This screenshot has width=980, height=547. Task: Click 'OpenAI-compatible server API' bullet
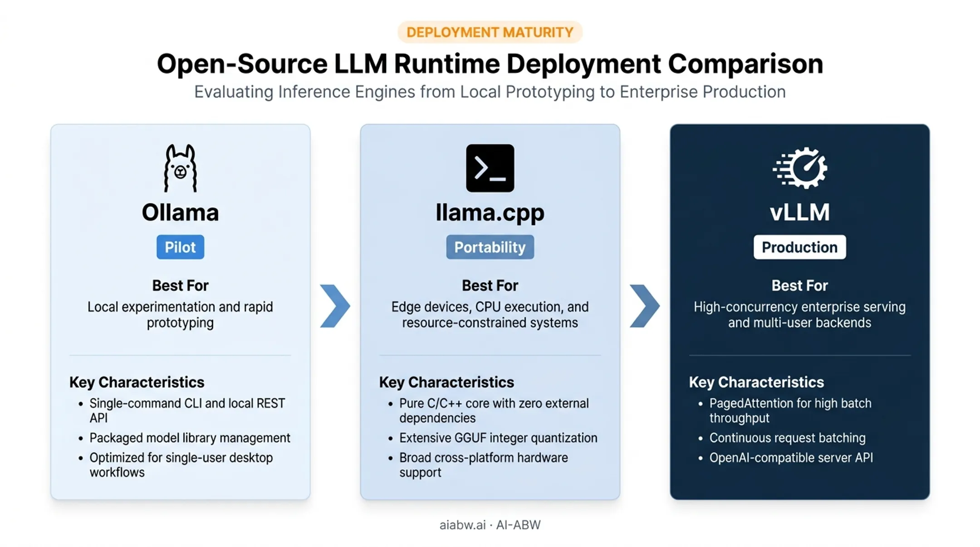click(791, 458)
